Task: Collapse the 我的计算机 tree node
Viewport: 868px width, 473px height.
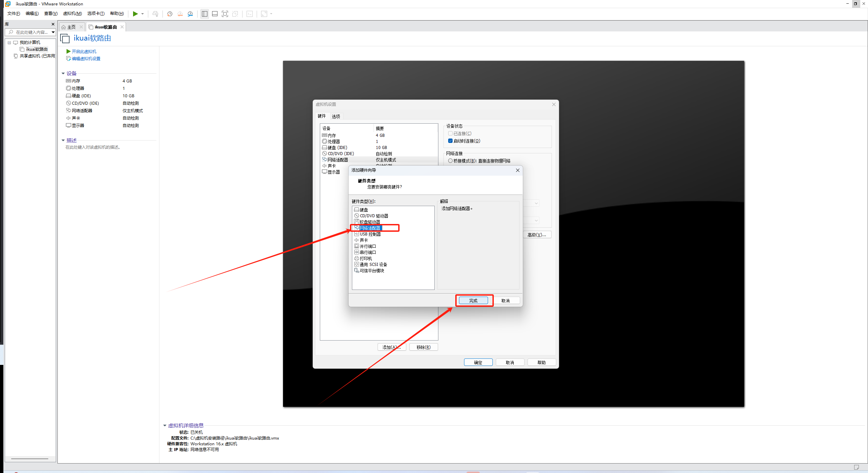Action: pos(9,43)
